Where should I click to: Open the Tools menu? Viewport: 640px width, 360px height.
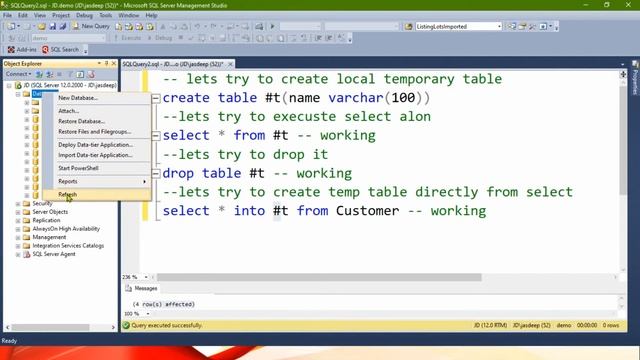tap(105, 16)
